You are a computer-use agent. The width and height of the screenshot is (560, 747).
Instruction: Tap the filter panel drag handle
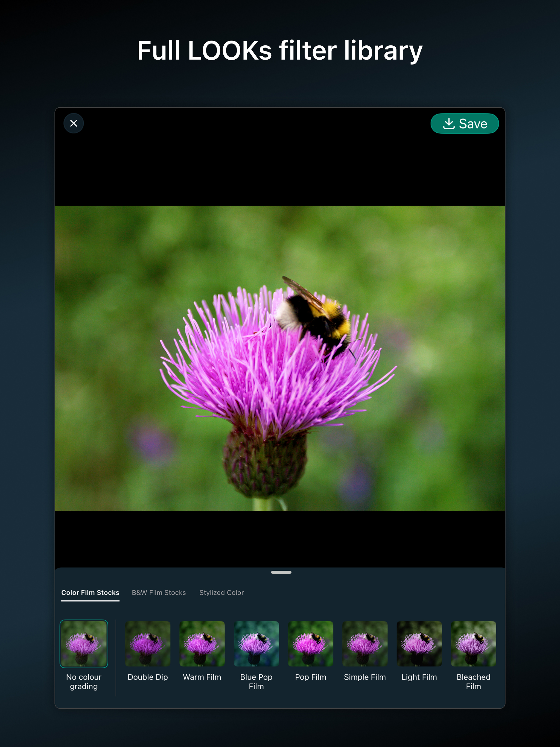coord(281,572)
